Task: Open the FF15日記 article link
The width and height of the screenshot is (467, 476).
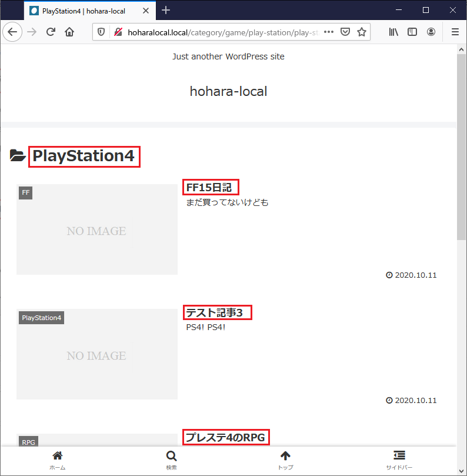Action: (x=209, y=188)
